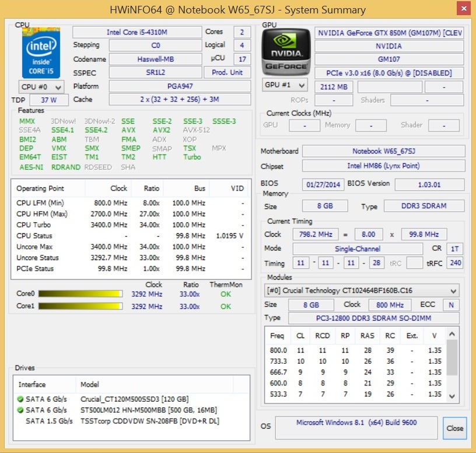Click the BIOS date field 01/27/2014
The height and width of the screenshot is (453, 476).
(x=323, y=184)
